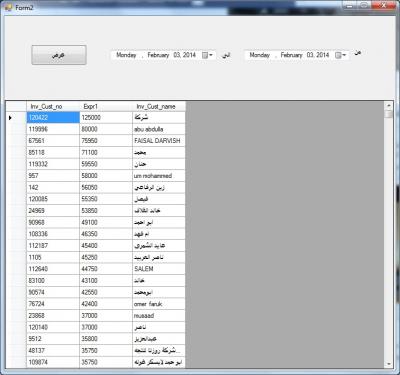Click the day 03 in the right date picker
Screen dimensions: 400x375
(310, 55)
